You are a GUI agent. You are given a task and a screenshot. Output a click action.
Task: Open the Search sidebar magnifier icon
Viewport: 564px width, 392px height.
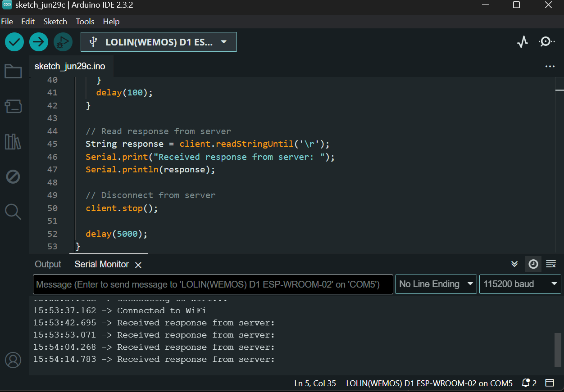click(x=13, y=212)
